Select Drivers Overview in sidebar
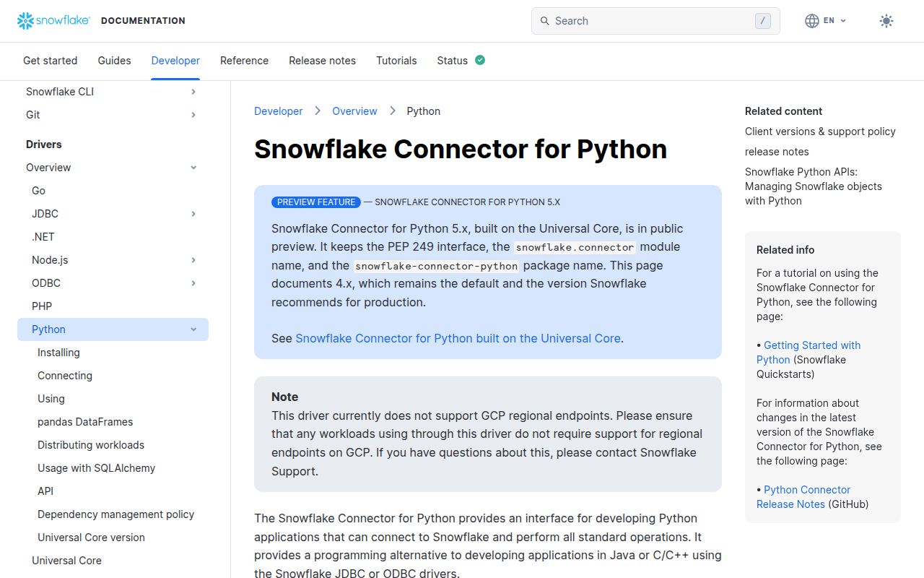924x578 pixels. click(x=48, y=168)
